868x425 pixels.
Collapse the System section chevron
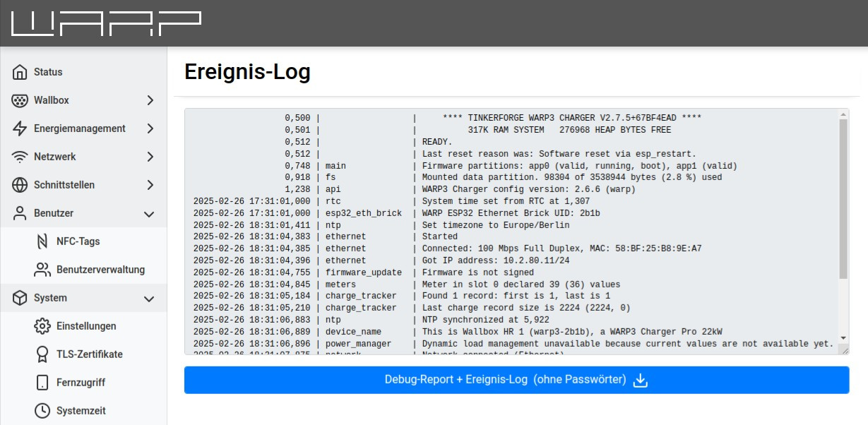149,298
